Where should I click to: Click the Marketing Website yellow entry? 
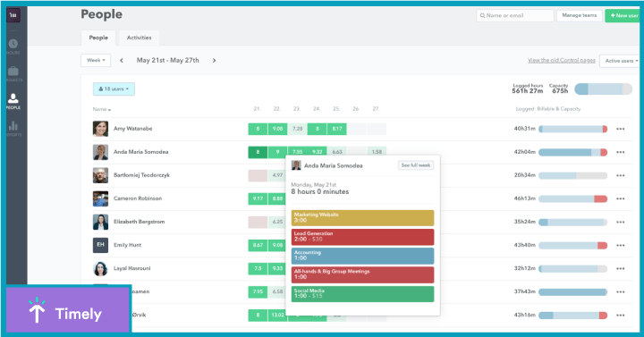362,218
